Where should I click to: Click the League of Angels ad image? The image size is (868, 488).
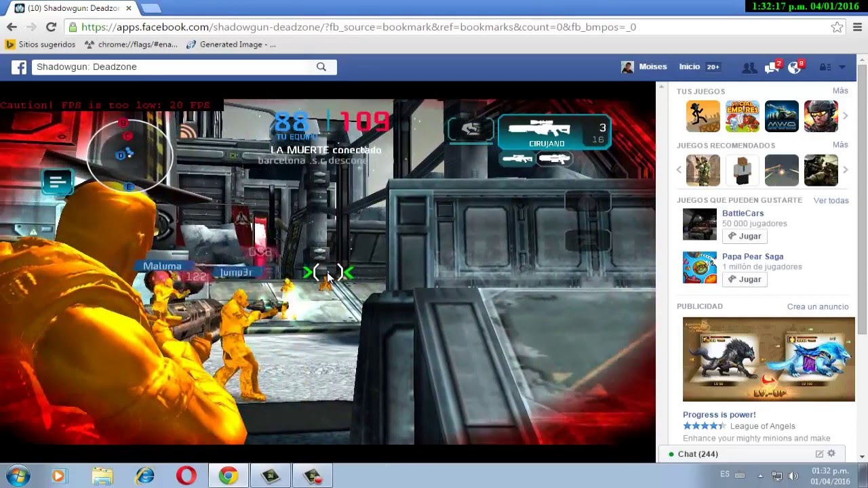(x=769, y=359)
